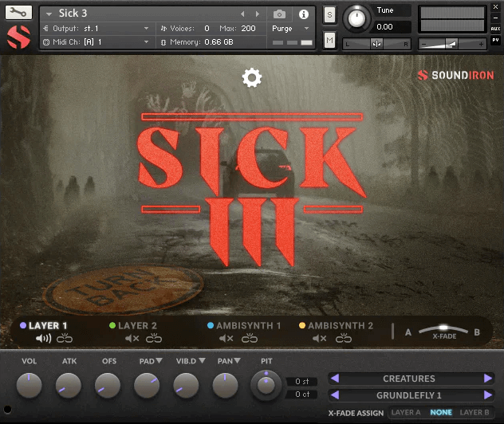Click the wrench edit-instrument icon

[18, 14]
